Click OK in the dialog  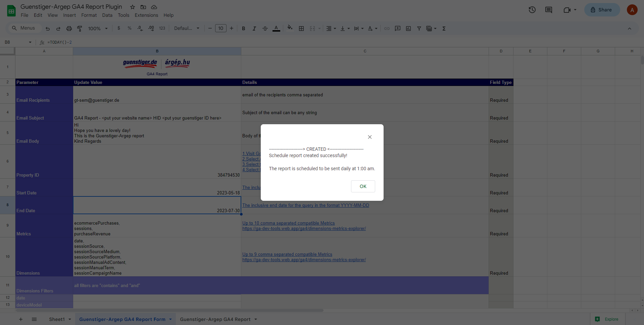pos(363,186)
